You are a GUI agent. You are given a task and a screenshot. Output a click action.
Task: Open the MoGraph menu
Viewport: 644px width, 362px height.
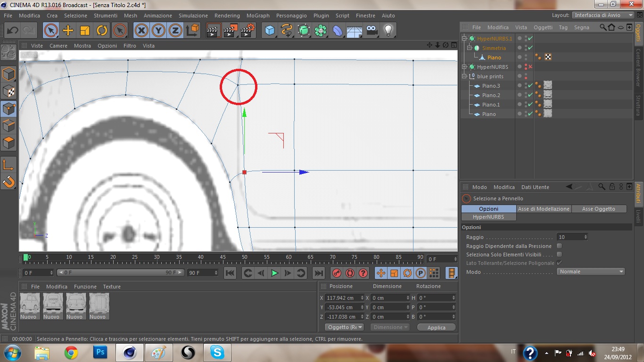(x=258, y=16)
